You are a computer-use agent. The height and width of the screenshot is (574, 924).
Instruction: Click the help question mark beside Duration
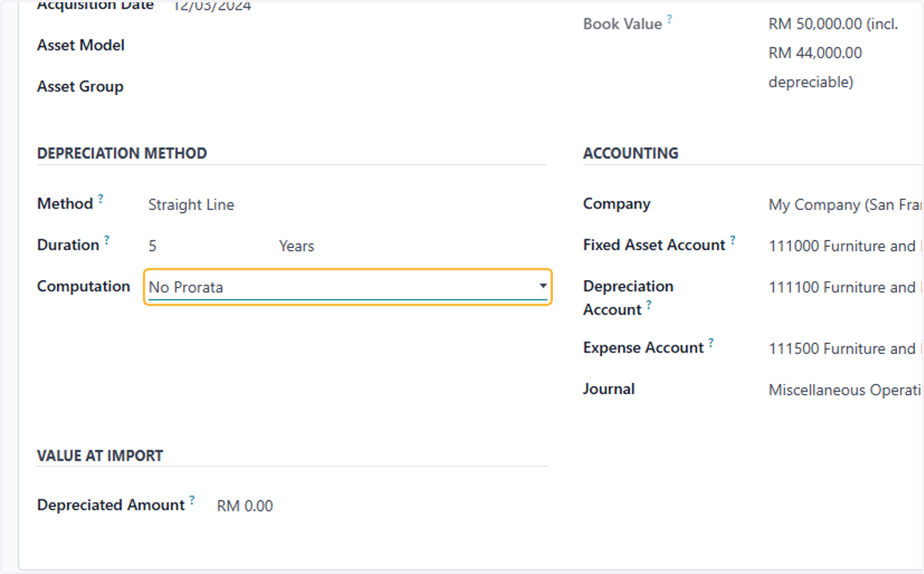107,240
